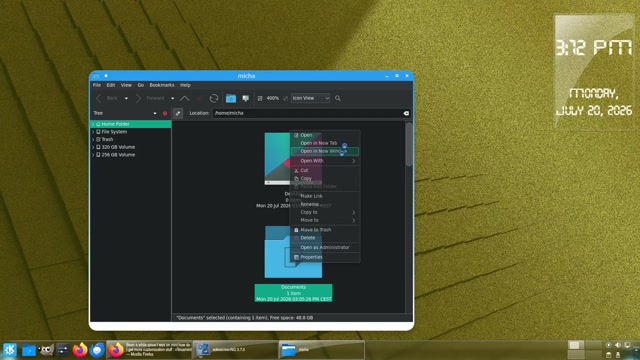Choose Open in New Window
The height and width of the screenshot is (360, 640).
[x=325, y=151]
